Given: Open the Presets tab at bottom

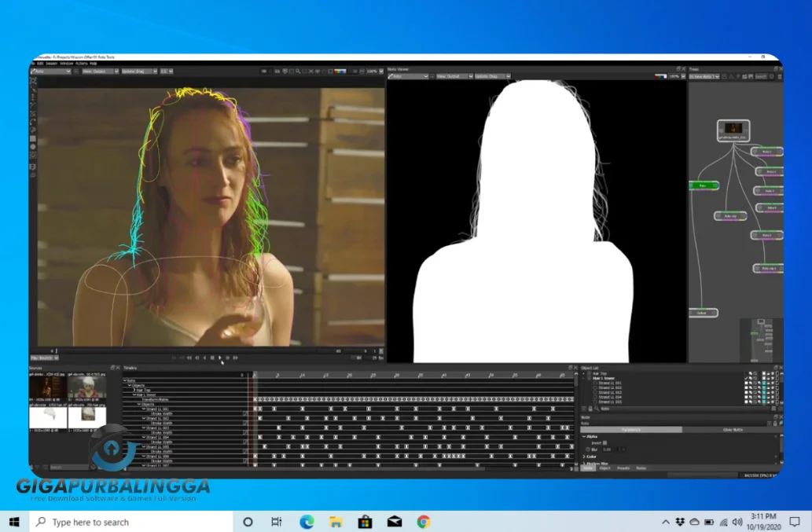Looking at the screenshot, I should pos(623,468).
